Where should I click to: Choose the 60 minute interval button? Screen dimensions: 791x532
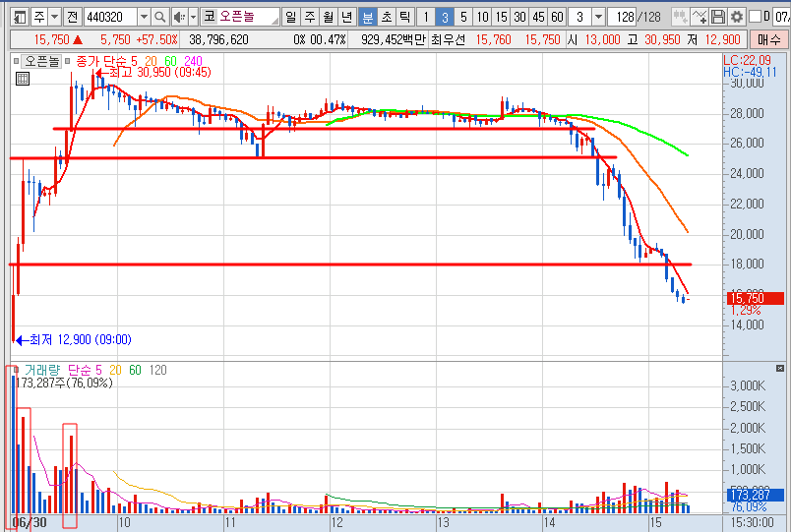click(557, 17)
